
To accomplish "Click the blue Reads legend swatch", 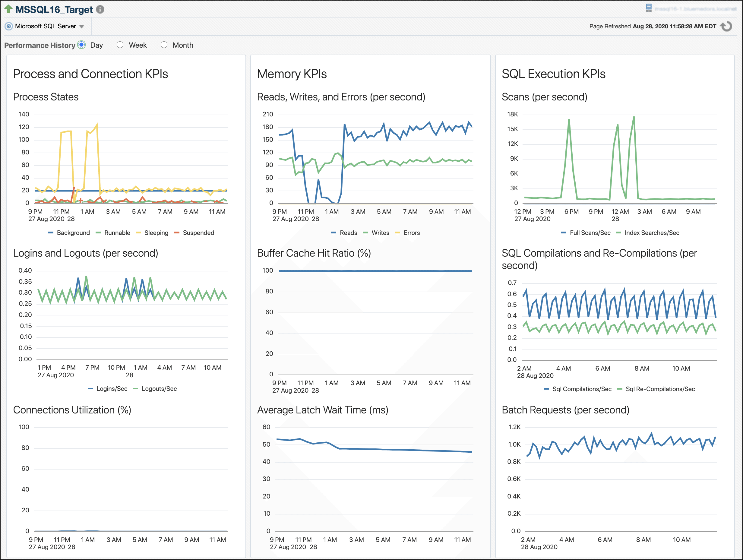I will [334, 233].
